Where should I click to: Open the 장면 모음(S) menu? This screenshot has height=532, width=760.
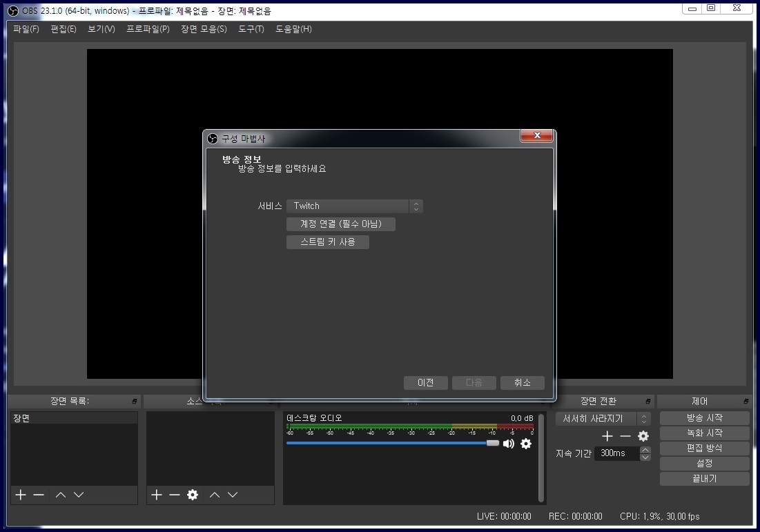click(204, 29)
